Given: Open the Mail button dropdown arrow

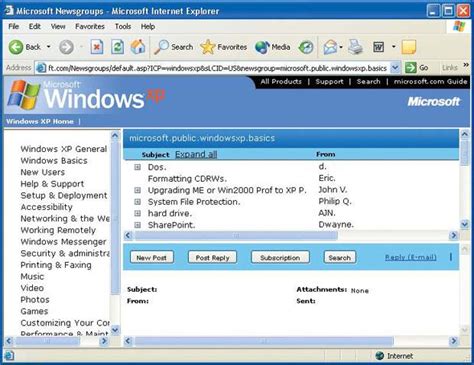Looking at the screenshot, I should pos(341,47).
